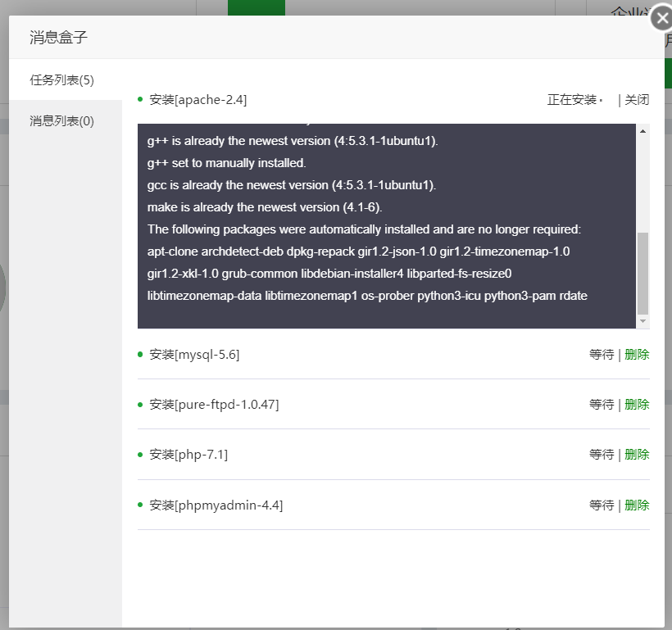The height and width of the screenshot is (630, 672).
Task: Delete the pure-ftpd-1.0.47 install task
Action: [x=637, y=405]
